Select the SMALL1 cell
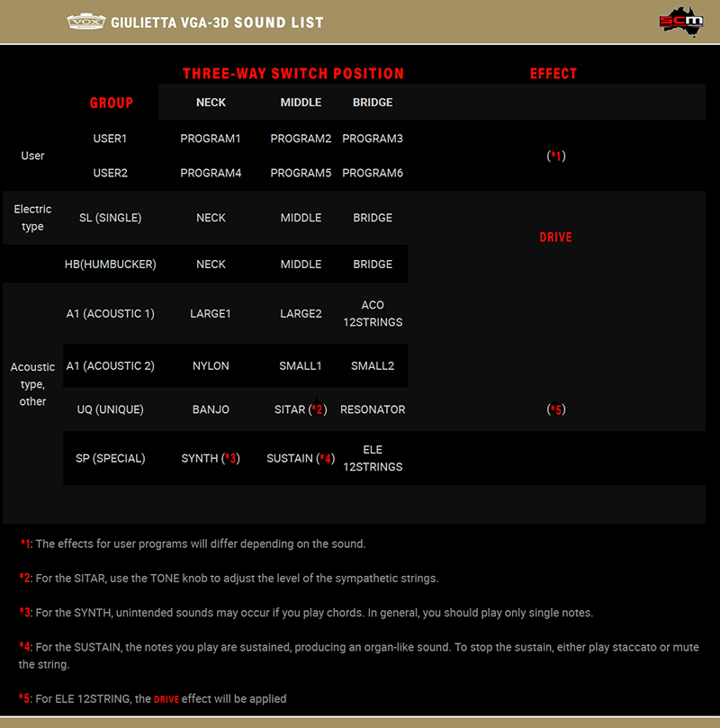720x728 pixels. click(301, 366)
